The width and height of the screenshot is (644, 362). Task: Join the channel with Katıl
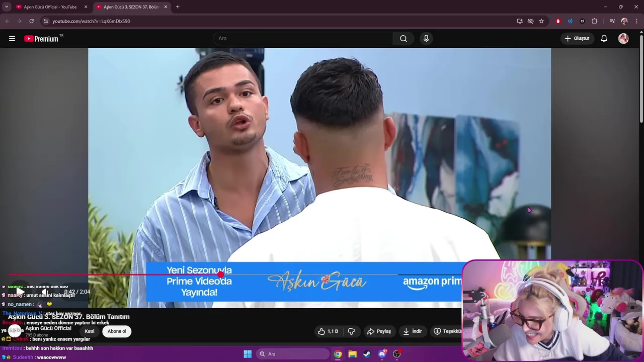[89, 331]
